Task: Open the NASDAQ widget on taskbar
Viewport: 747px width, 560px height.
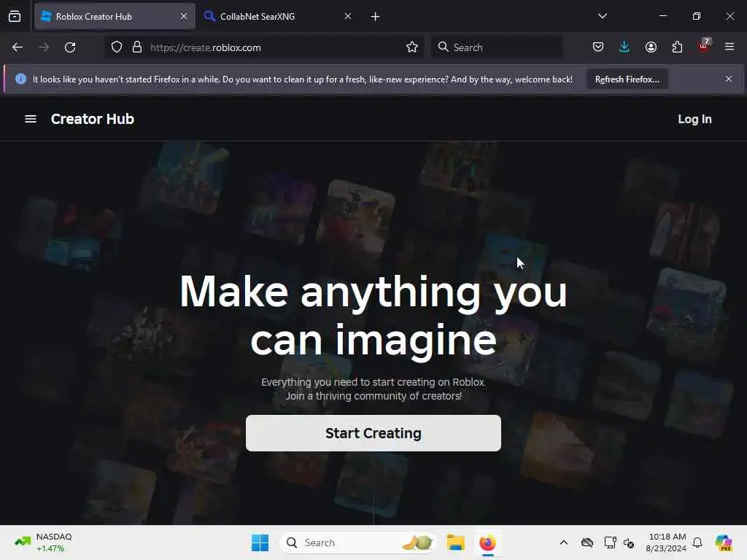Action: [43, 542]
